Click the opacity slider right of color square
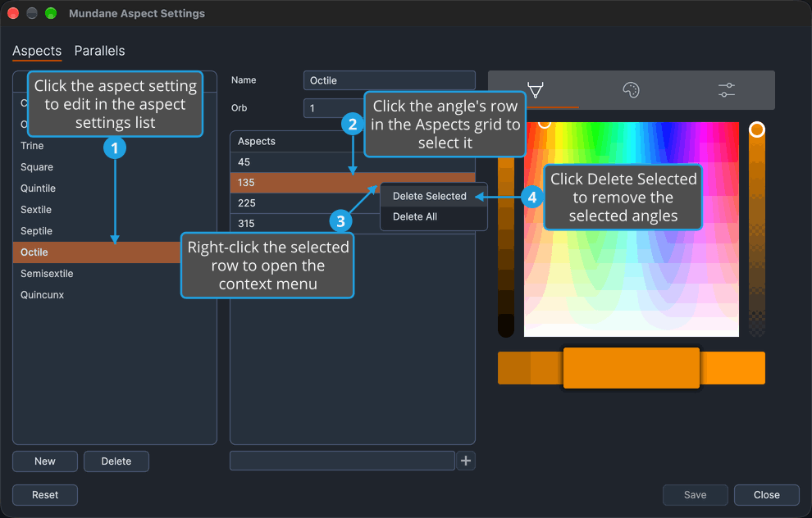Screen dimensions: 812x518 [756, 229]
